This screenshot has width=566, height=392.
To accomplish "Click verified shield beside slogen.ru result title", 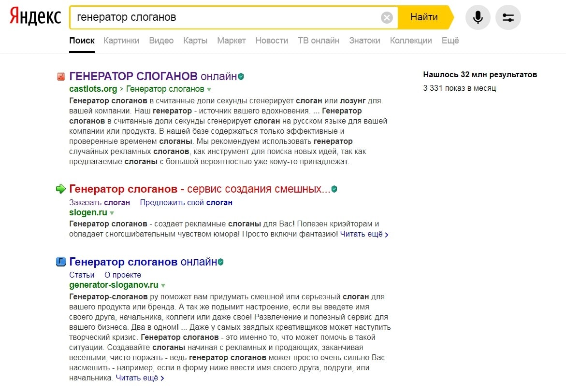I will pos(334,189).
